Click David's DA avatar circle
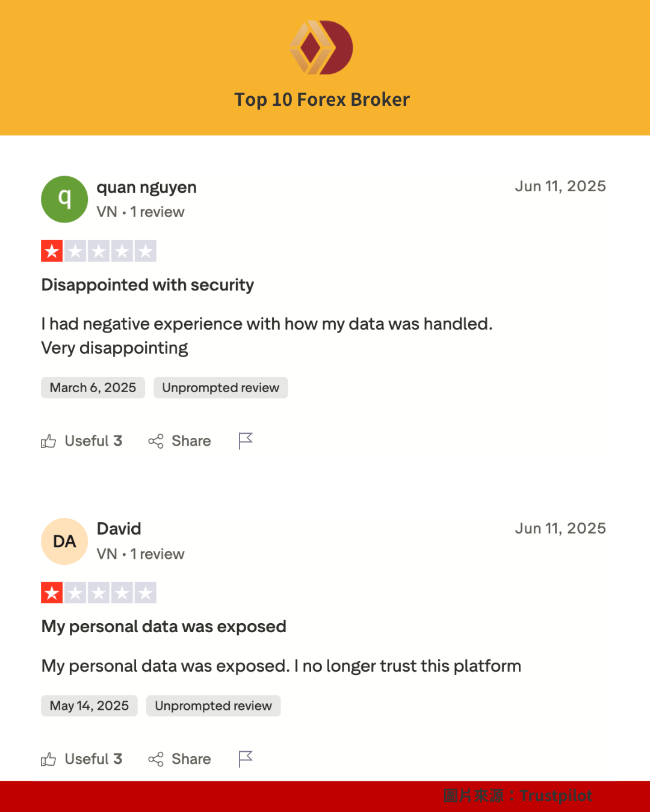The image size is (650, 812). (64, 541)
